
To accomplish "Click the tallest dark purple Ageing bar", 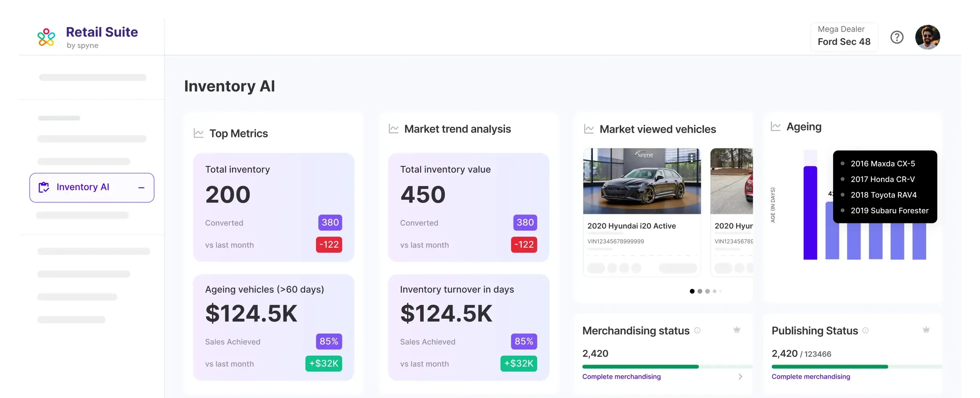I will coord(810,212).
